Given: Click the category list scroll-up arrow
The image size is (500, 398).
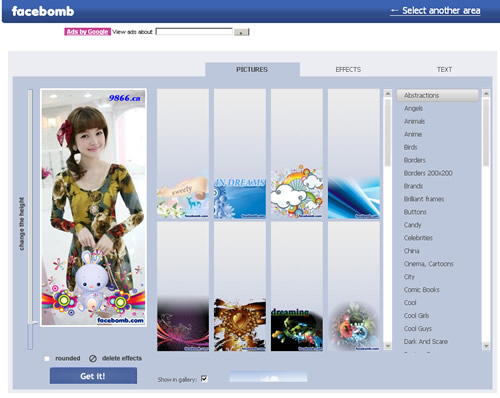Looking at the screenshot, I should pos(486,94).
